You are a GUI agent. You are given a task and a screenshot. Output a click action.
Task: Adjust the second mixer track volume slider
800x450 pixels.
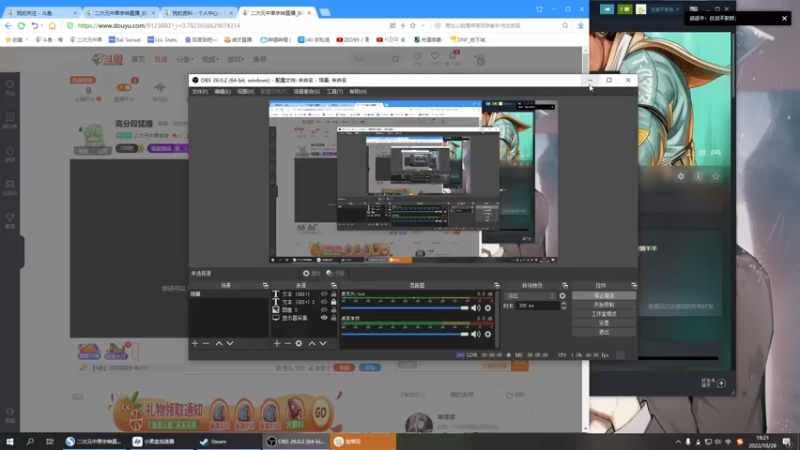coord(405,334)
